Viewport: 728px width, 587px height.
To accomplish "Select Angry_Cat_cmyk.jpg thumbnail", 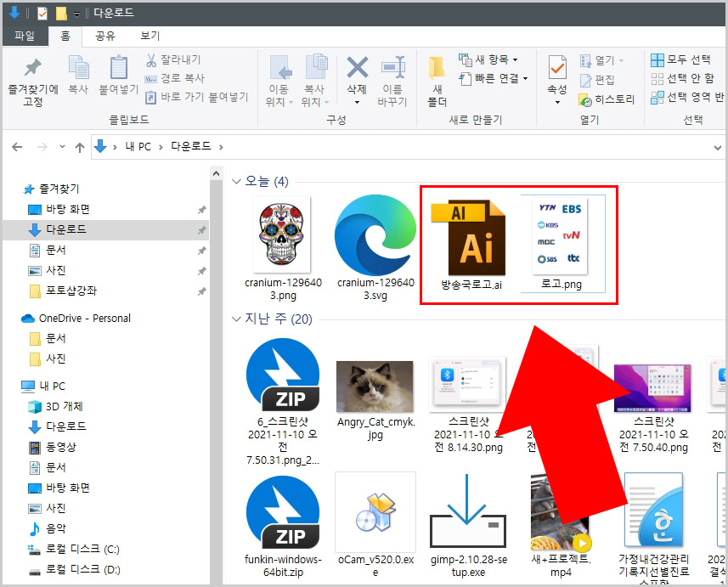I will click(375, 387).
